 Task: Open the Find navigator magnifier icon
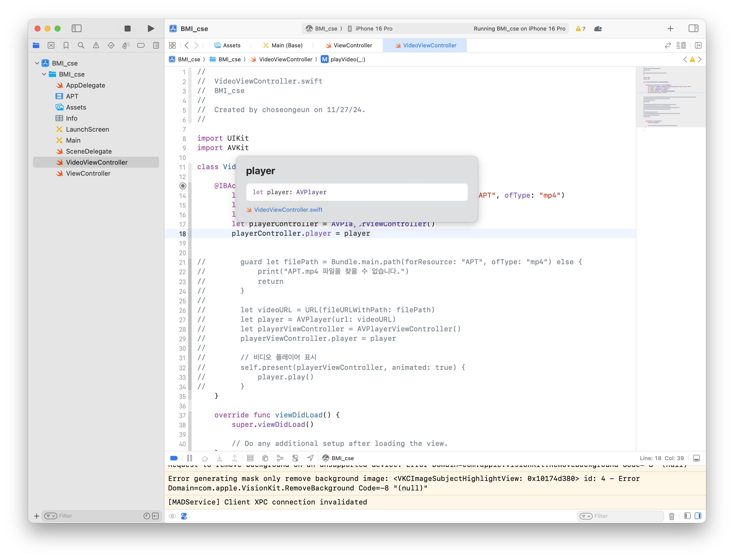81,45
